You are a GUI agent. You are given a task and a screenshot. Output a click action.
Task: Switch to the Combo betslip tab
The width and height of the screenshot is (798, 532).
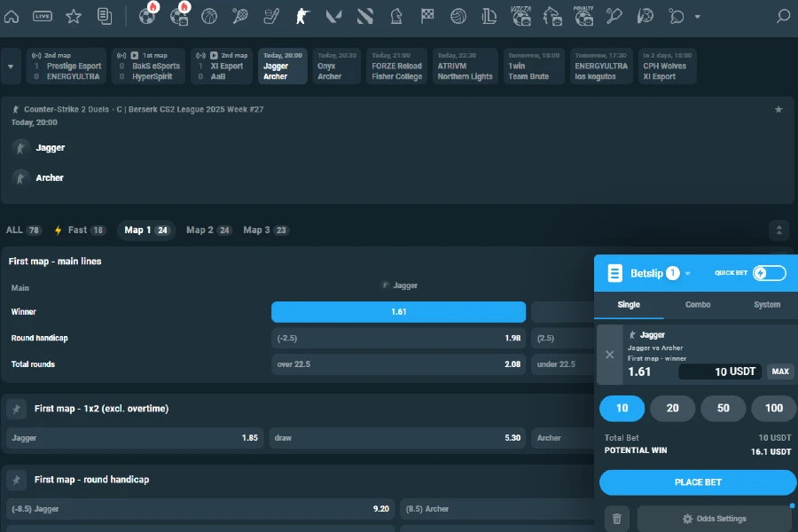[x=697, y=304]
